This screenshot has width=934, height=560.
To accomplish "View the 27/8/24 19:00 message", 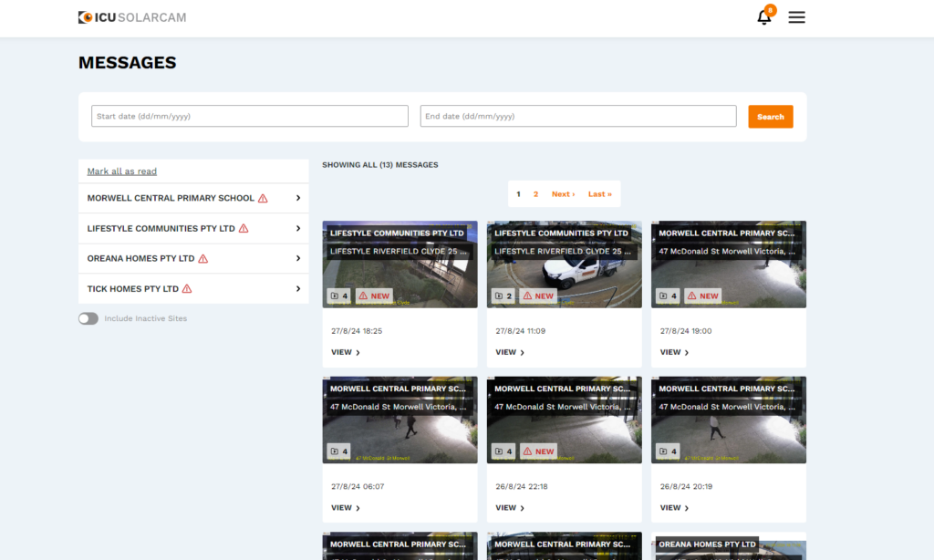I will click(x=674, y=352).
